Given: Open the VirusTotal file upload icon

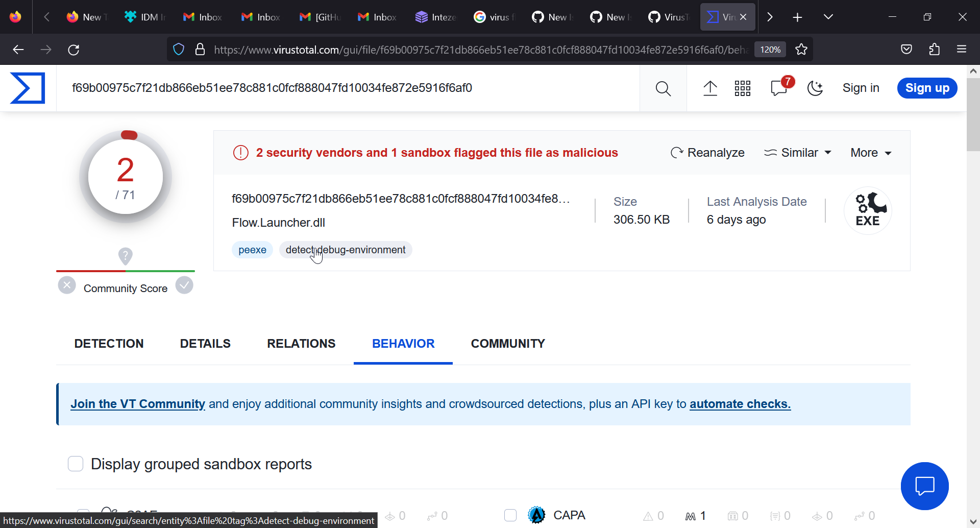Looking at the screenshot, I should (710, 88).
